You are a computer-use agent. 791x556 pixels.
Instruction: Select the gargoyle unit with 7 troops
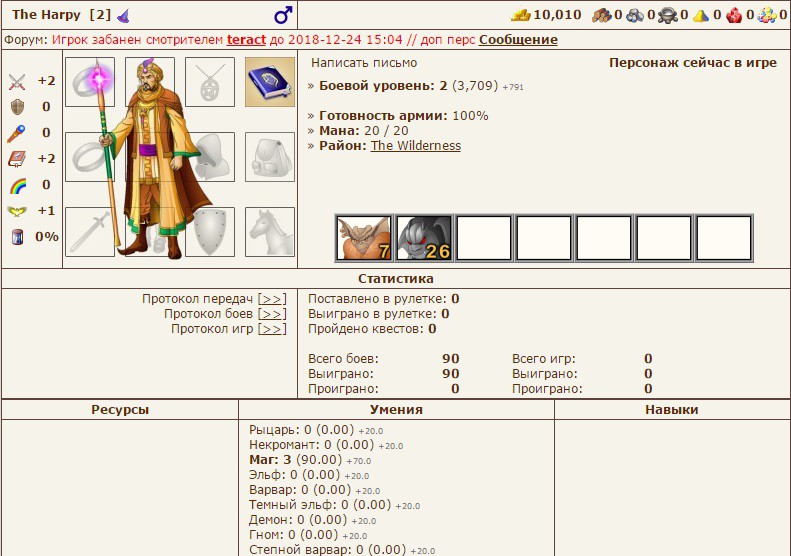(364, 238)
